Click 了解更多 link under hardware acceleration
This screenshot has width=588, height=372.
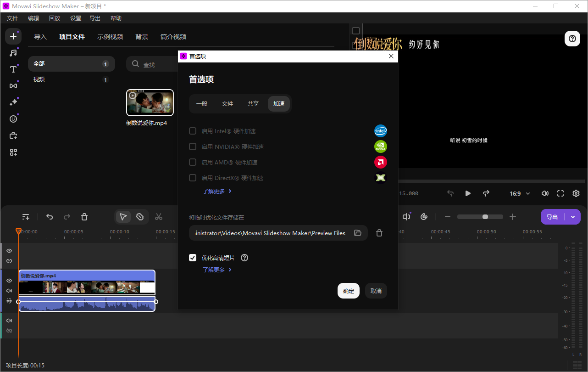click(217, 191)
